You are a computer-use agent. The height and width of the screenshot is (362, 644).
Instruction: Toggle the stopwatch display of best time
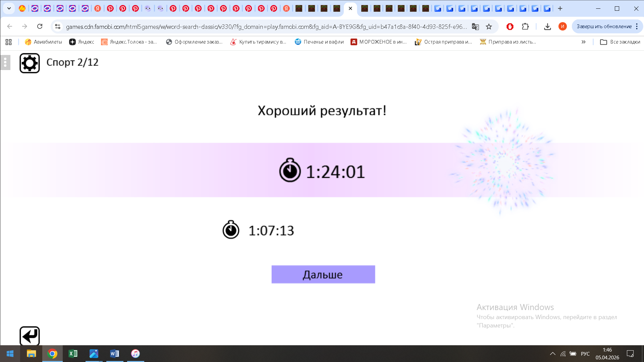coord(231,230)
